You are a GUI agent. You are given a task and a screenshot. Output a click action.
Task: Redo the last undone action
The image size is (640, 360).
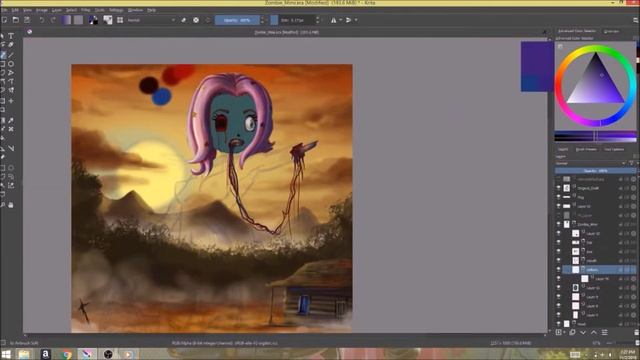point(53,20)
